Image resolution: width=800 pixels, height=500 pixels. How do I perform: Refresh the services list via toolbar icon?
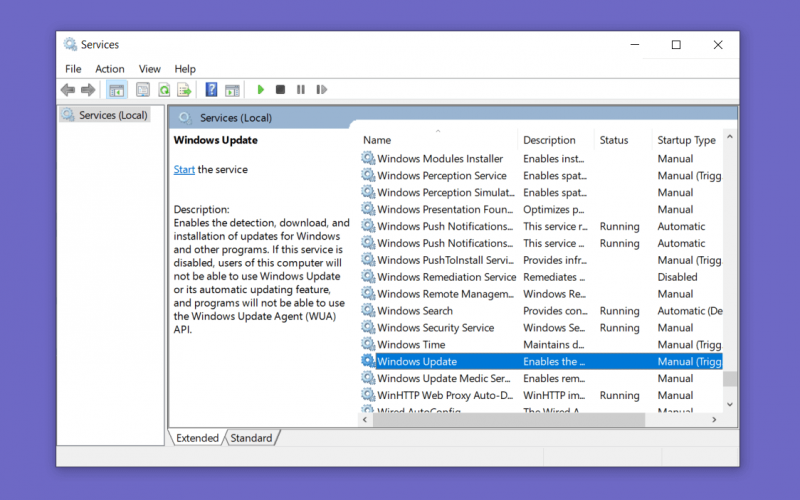[164, 90]
